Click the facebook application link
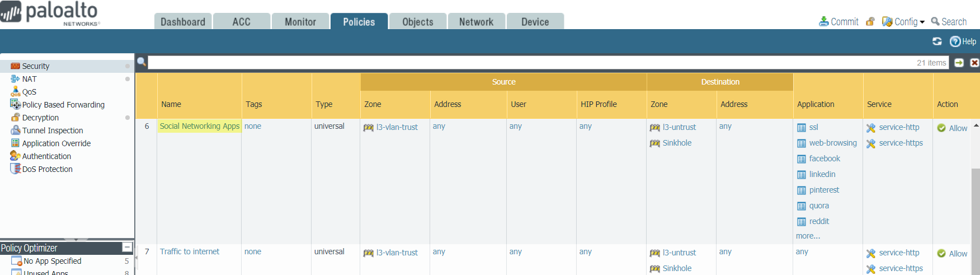 (x=824, y=159)
